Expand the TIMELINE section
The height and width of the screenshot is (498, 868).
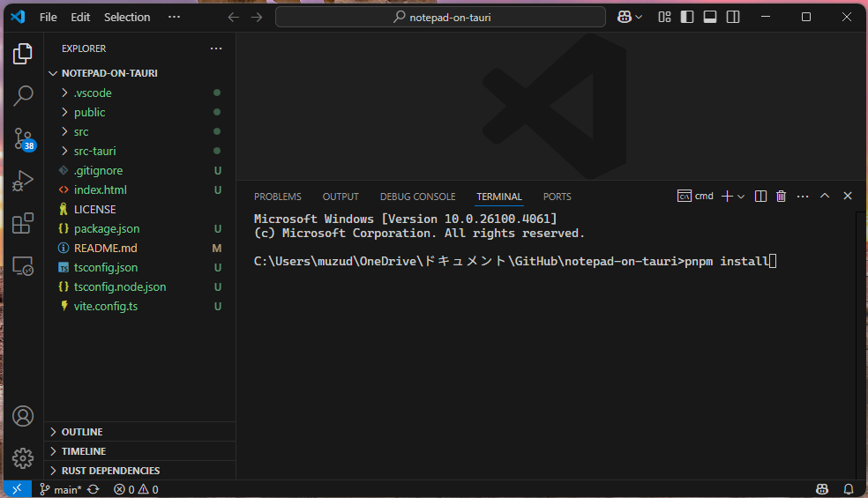point(139,451)
